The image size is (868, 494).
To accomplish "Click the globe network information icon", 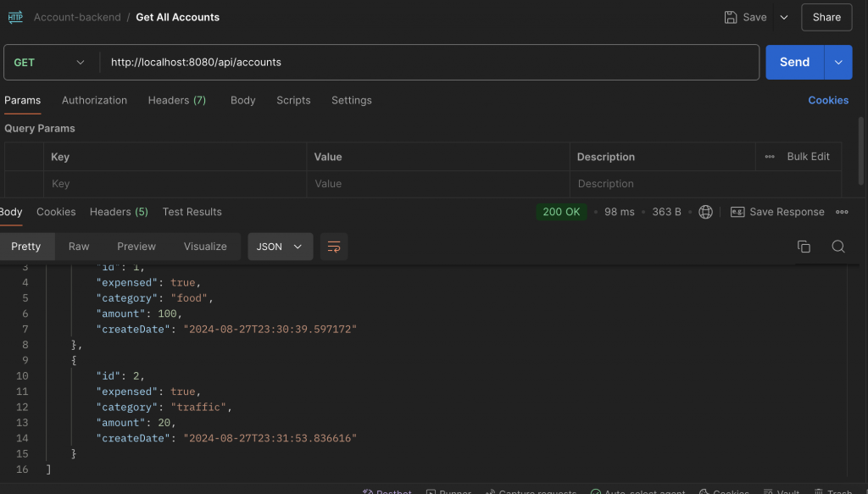I will click(705, 212).
